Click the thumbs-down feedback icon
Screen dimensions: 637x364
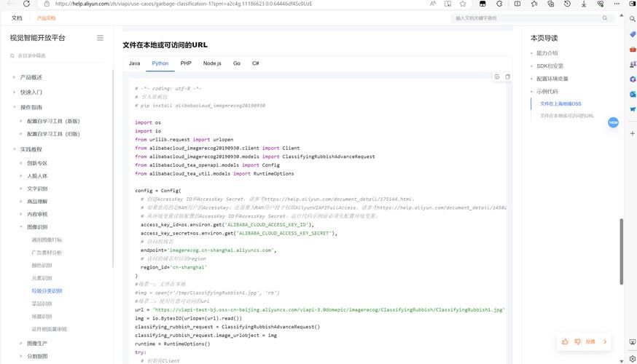coord(578,341)
